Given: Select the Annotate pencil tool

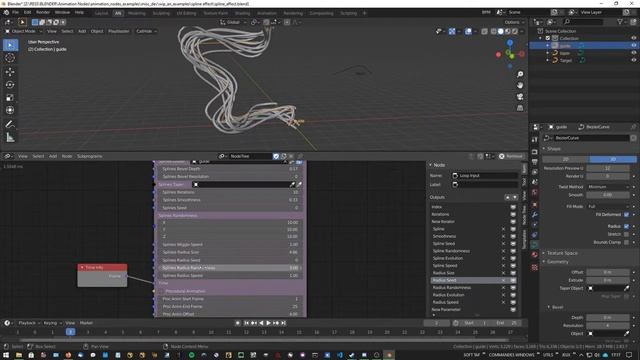Looking at the screenshot, I should [x=10, y=124].
